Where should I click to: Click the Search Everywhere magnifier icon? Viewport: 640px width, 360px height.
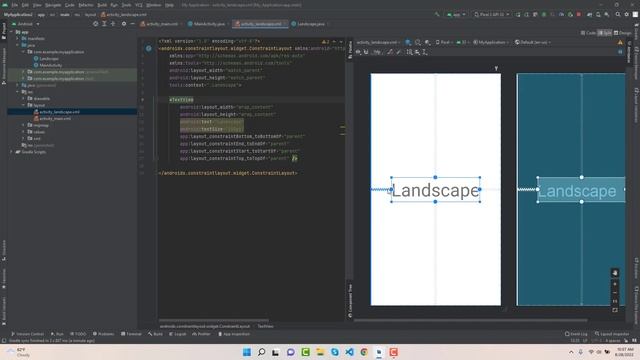(x=618, y=14)
